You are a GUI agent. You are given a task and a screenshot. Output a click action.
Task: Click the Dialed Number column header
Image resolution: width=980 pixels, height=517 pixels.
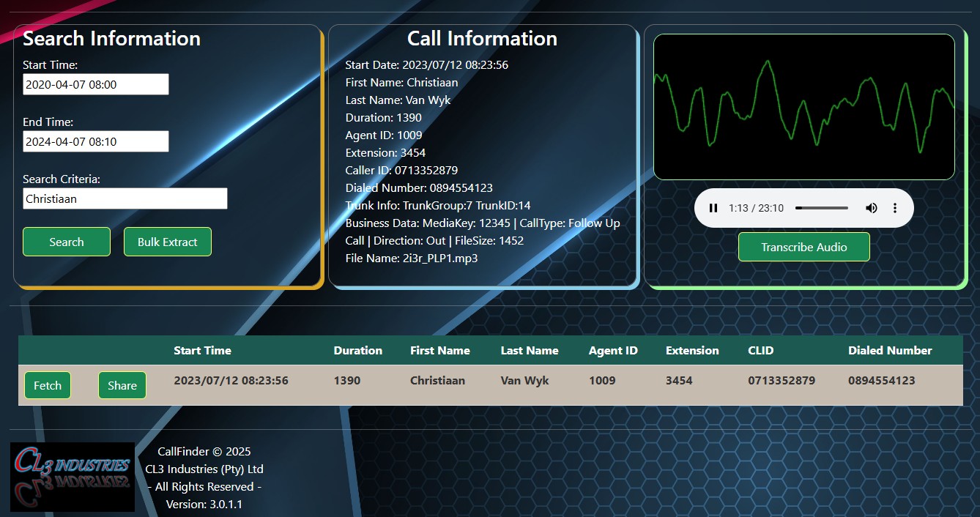(x=890, y=350)
